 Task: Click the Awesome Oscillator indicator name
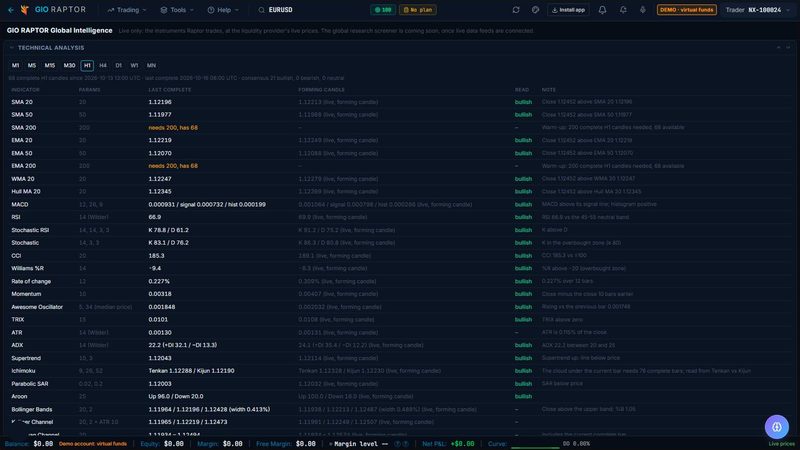(37, 307)
